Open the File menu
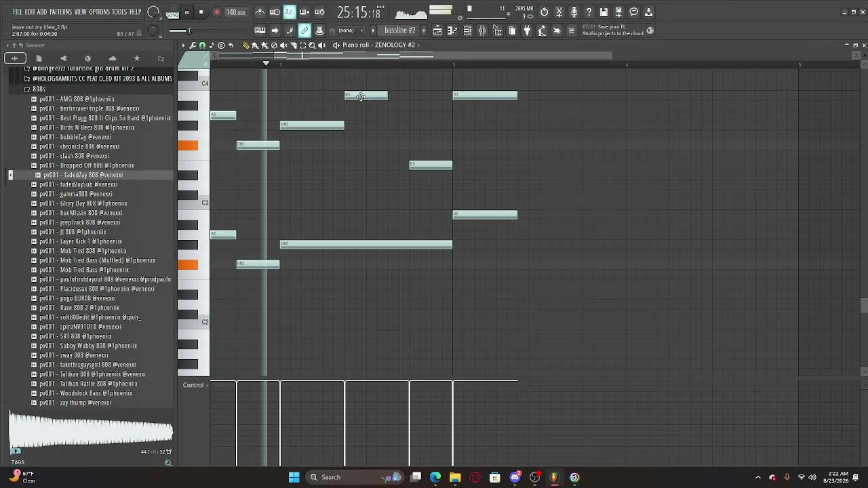Screen dimensions: 868x488 (x=17, y=12)
